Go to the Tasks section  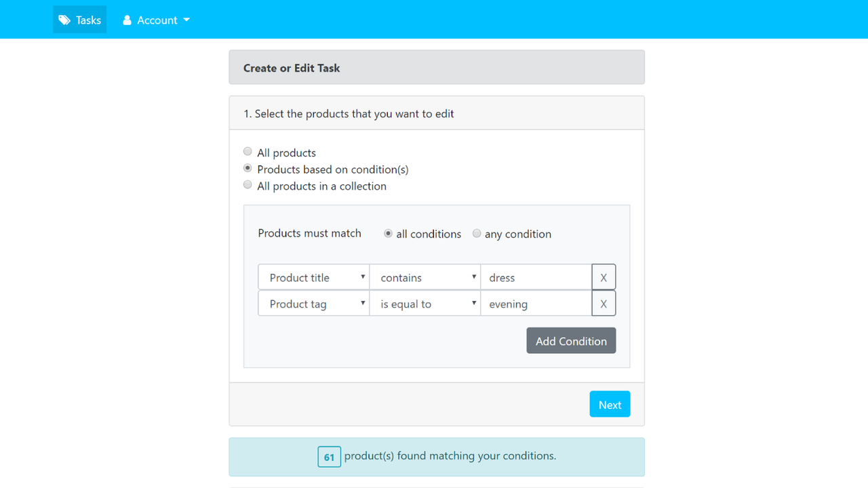coord(79,20)
